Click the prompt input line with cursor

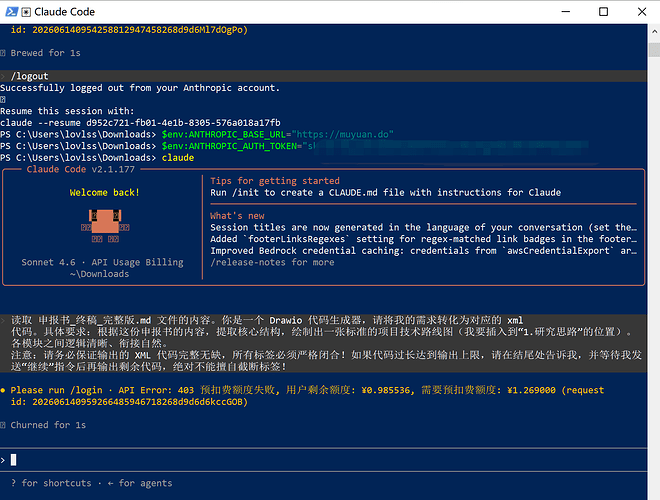[x=323, y=460]
